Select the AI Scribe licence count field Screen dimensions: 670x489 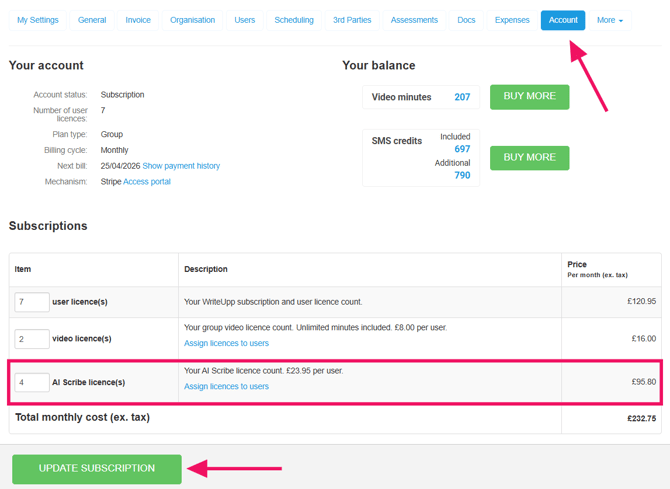click(x=32, y=382)
